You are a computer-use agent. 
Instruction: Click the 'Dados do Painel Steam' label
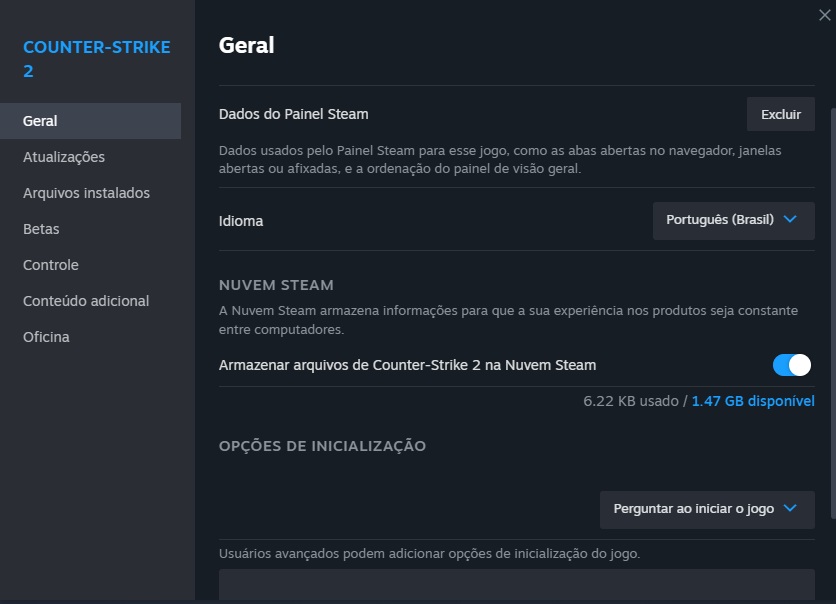pyautogui.click(x=293, y=114)
